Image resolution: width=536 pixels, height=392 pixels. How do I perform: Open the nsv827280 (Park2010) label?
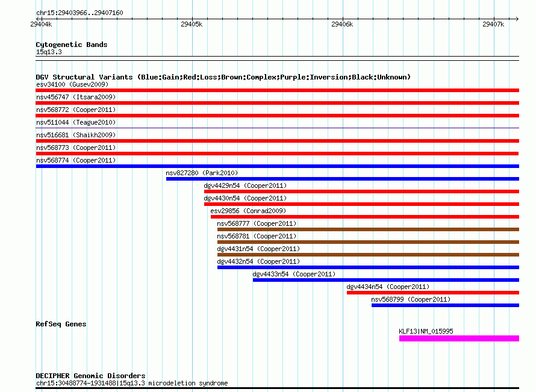coord(202,173)
